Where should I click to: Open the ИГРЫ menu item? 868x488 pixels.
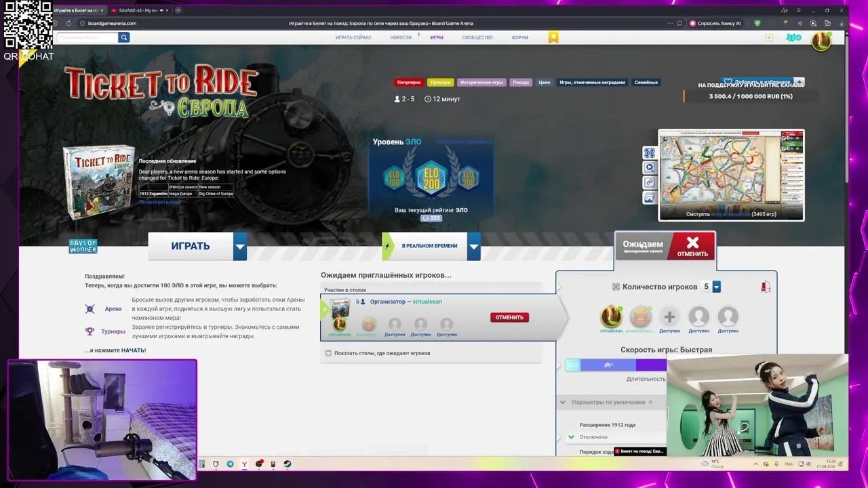[x=437, y=37]
